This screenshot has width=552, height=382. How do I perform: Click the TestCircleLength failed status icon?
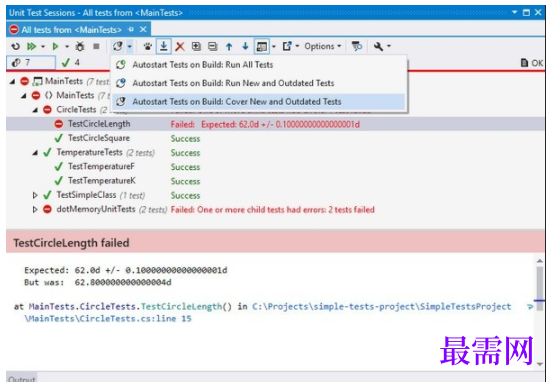point(59,124)
